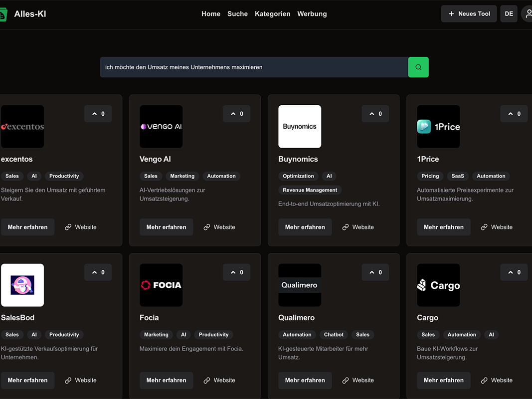Click the Marketing tag on Vengo AI
Screen dimensions: 532x399
coord(182,176)
